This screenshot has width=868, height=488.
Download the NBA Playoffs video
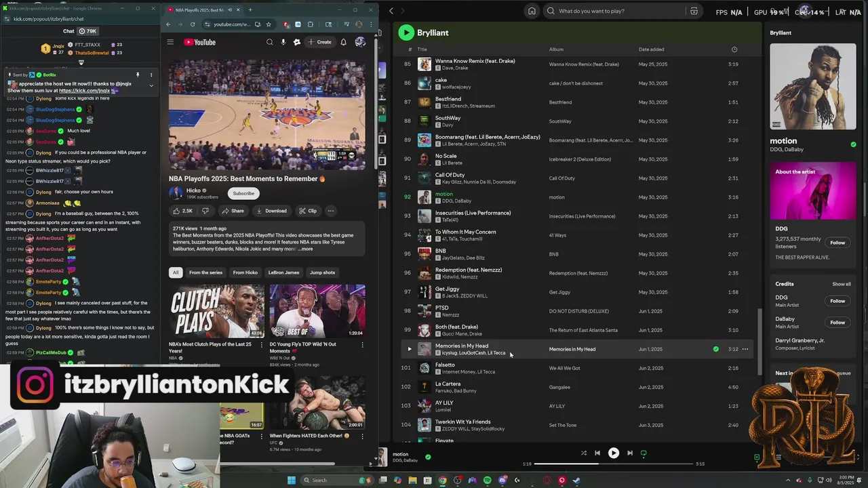pos(271,211)
